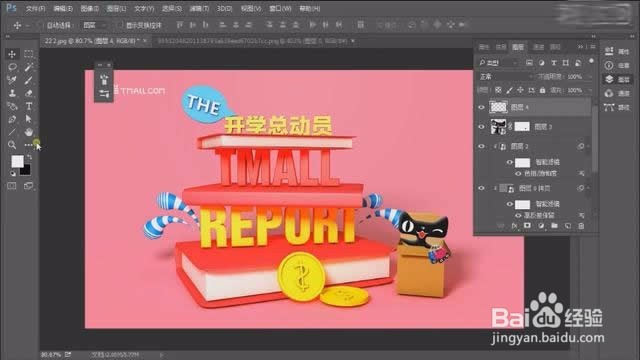Click the sliders icon in the floating mini panel
This screenshot has width=640, height=360.
click(104, 93)
